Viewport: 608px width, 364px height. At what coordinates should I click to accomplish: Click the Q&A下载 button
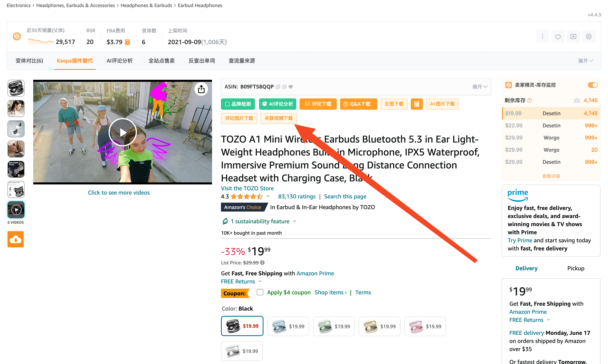pyautogui.click(x=358, y=104)
